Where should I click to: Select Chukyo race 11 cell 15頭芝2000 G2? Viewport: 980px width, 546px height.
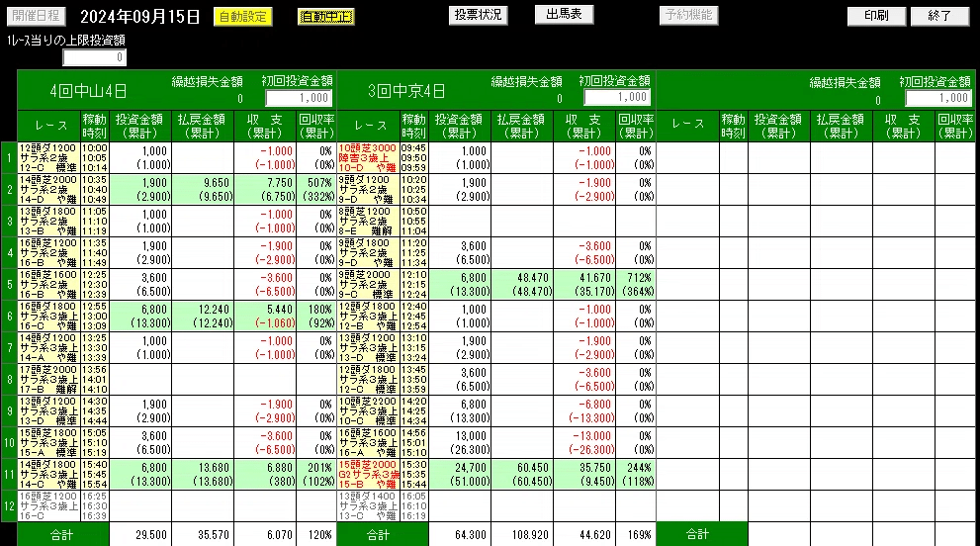point(368,475)
